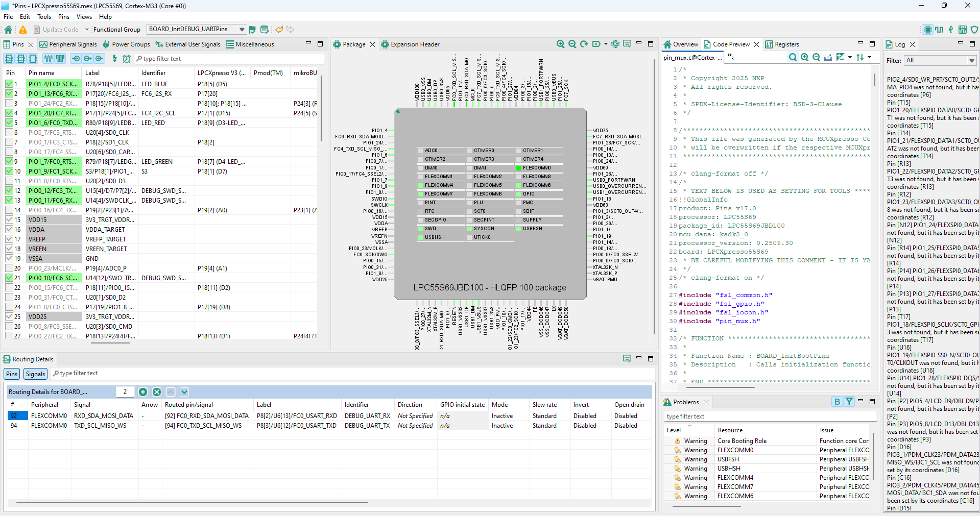Click the power lightning bolt icon in Pins toolbar
The height and width of the screenshot is (516, 980).
(x=114, y=59)
